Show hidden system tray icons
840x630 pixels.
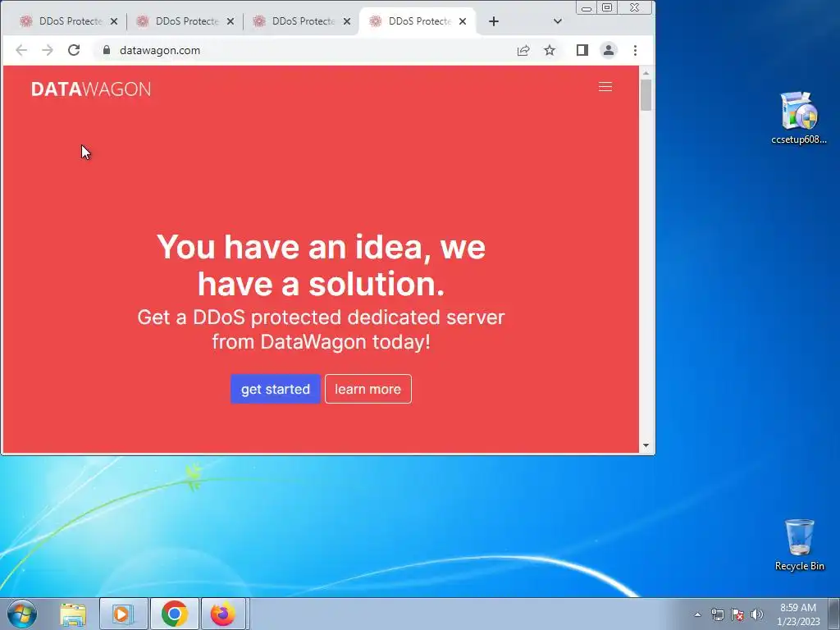[697, 614]
